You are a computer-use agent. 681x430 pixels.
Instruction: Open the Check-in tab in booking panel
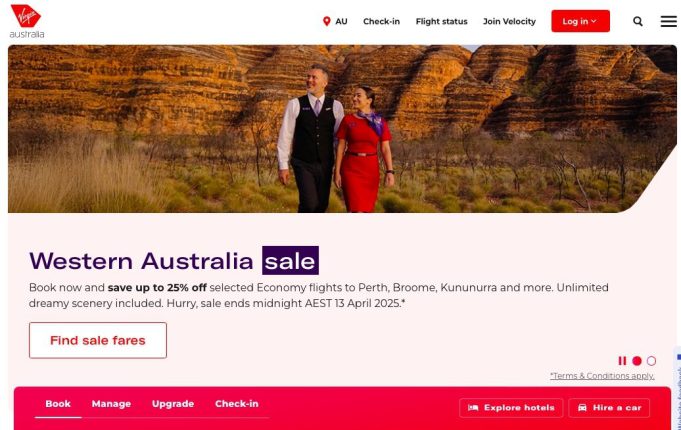click(x=237, y=404)
